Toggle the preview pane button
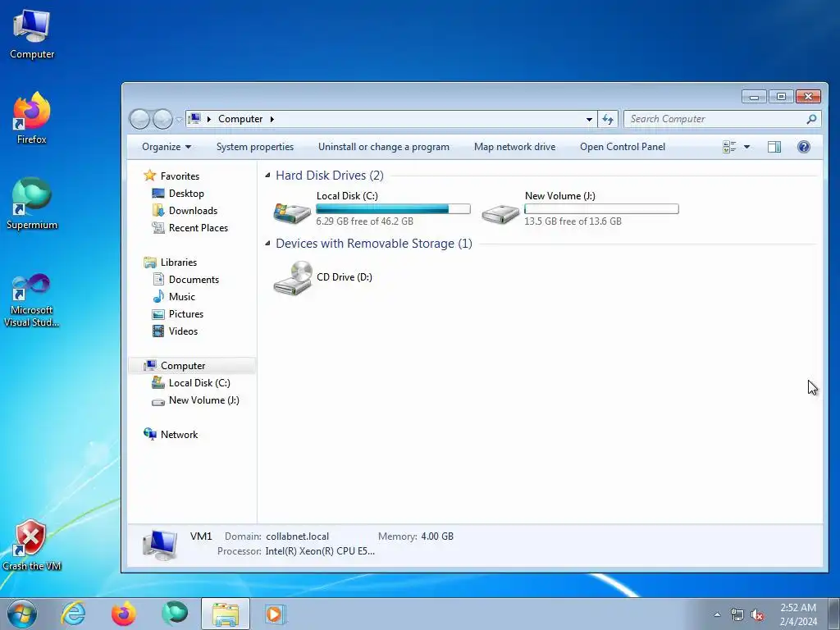 (774, 147)
